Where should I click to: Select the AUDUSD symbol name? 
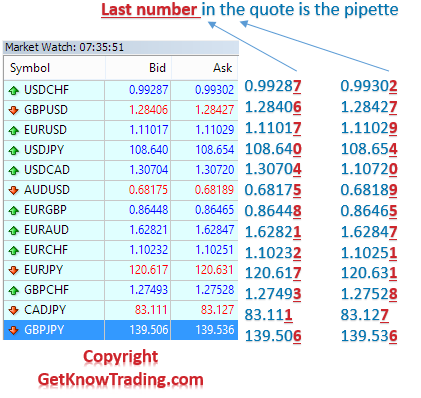pyautogui.click(x=47, y=190)
